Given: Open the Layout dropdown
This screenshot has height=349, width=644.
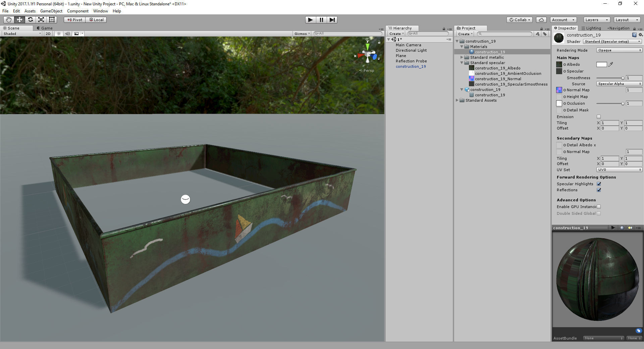Looking at the screenshot, I should tap(627, 20).
